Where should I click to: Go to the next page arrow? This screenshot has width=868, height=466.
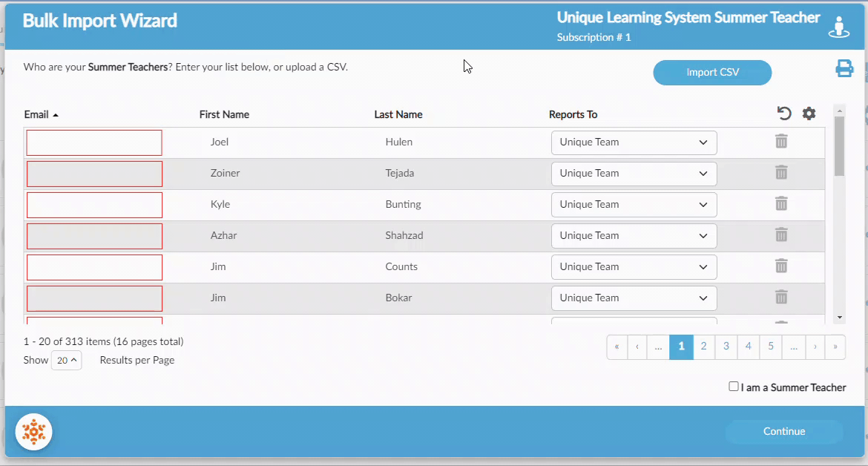815,347
